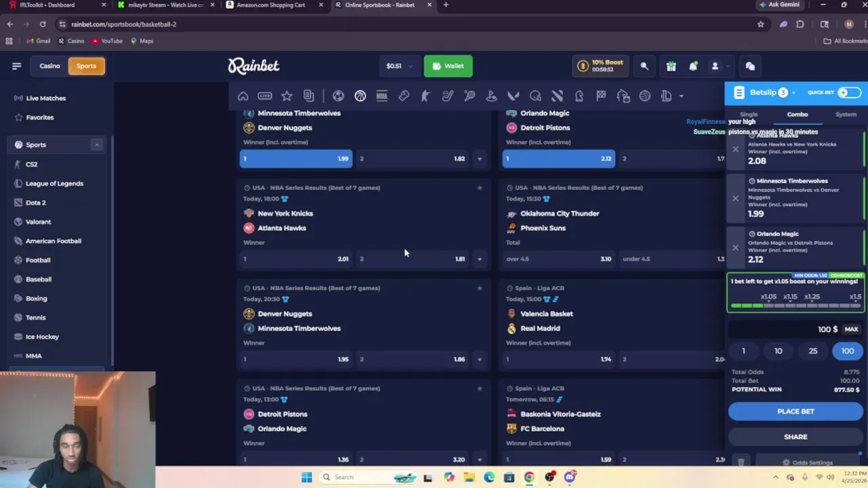
Task: Open Live Matches in sidebar
Action: click(45, 98)
